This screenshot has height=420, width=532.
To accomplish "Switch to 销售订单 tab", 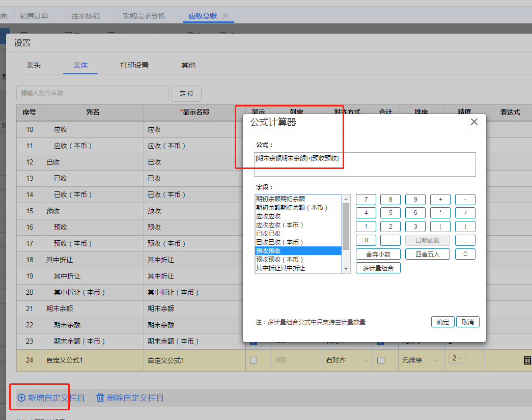I will point(34,16).
